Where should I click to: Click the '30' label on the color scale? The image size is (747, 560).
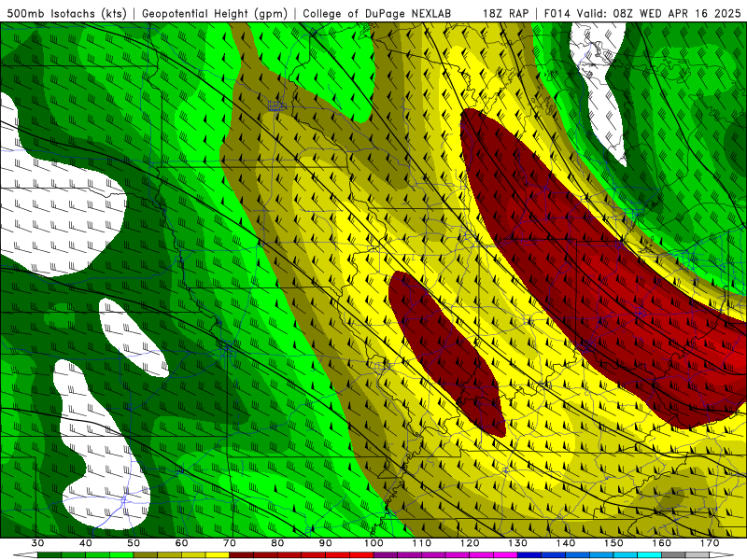pyautogui.click(x=37, y=543)
